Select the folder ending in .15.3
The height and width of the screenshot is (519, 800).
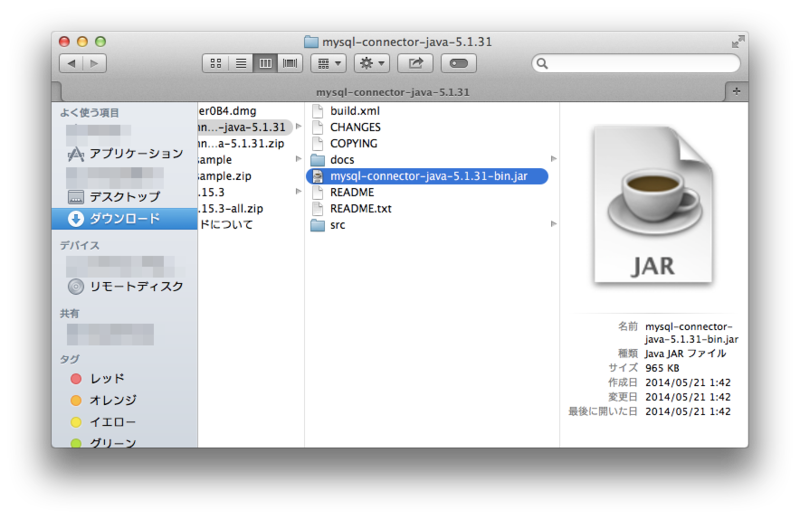coord(212,192)
